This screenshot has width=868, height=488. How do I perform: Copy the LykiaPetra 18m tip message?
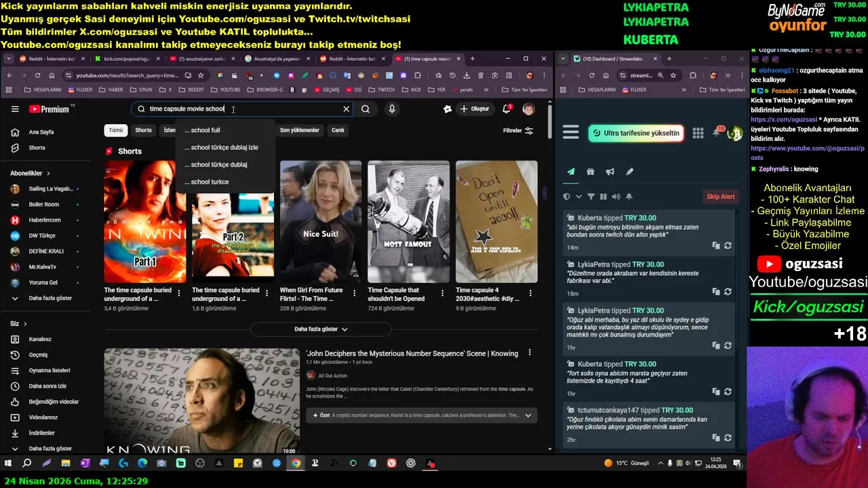716,291
